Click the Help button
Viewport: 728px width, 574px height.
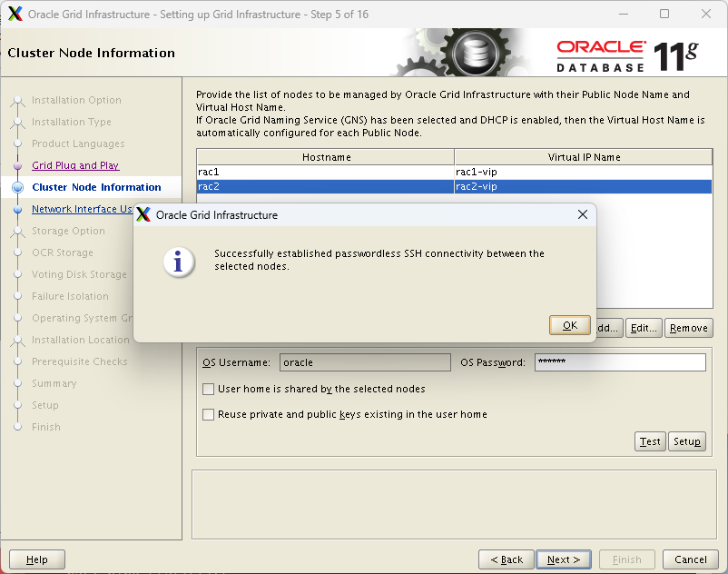37,559
